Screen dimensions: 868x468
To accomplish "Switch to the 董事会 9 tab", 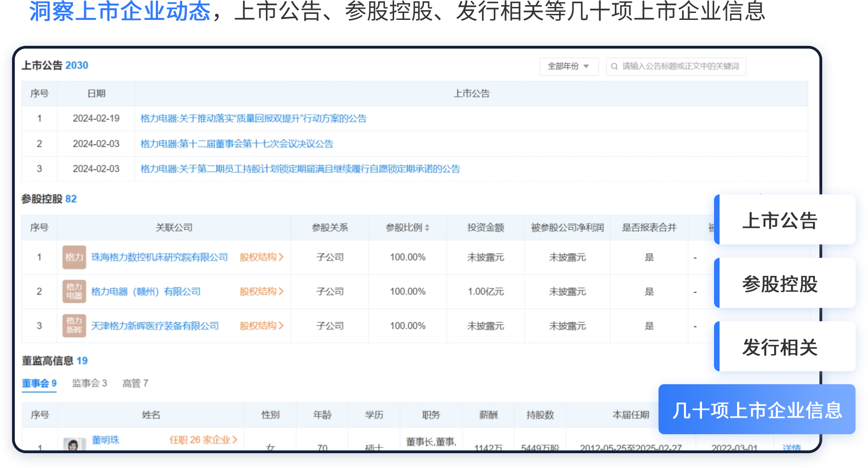I will 39,383.
